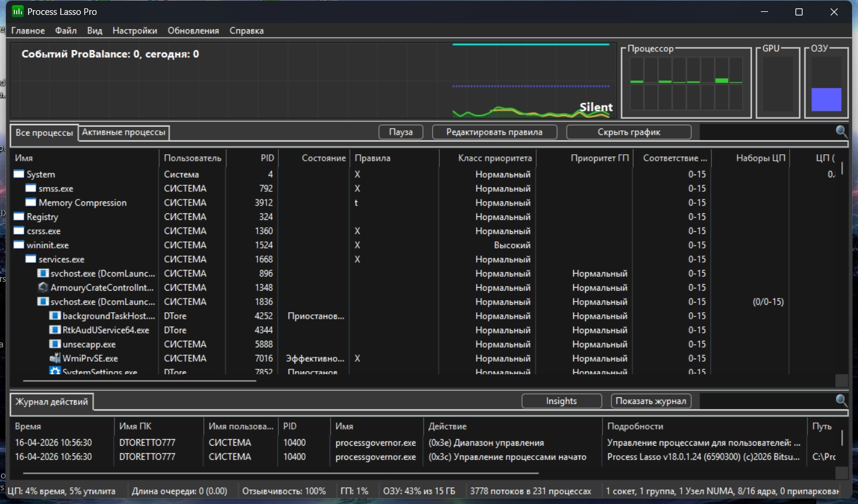Viewport: 858px width, 504px height.
Task: Hide the graph with Скрыть график
Action: (629, 132)
